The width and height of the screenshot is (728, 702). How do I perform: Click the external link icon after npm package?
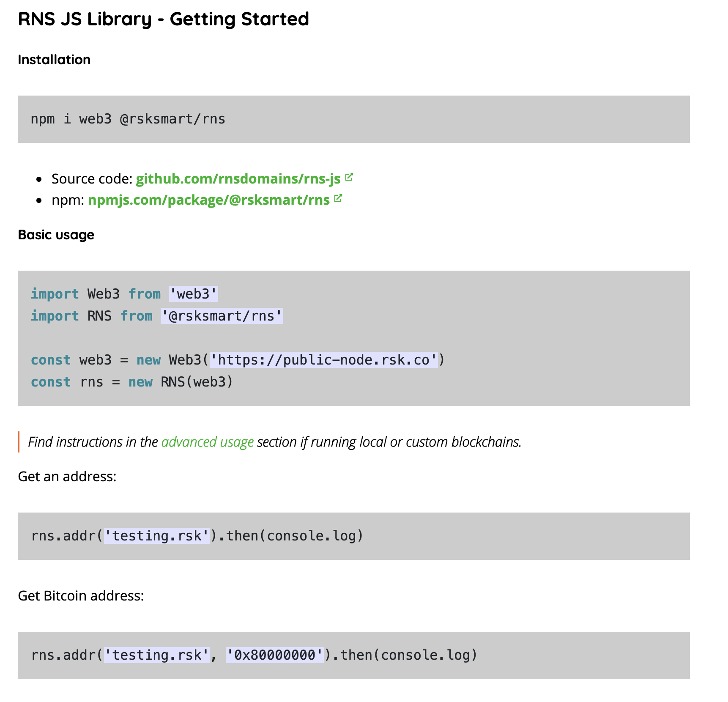(x=338, y=198)
